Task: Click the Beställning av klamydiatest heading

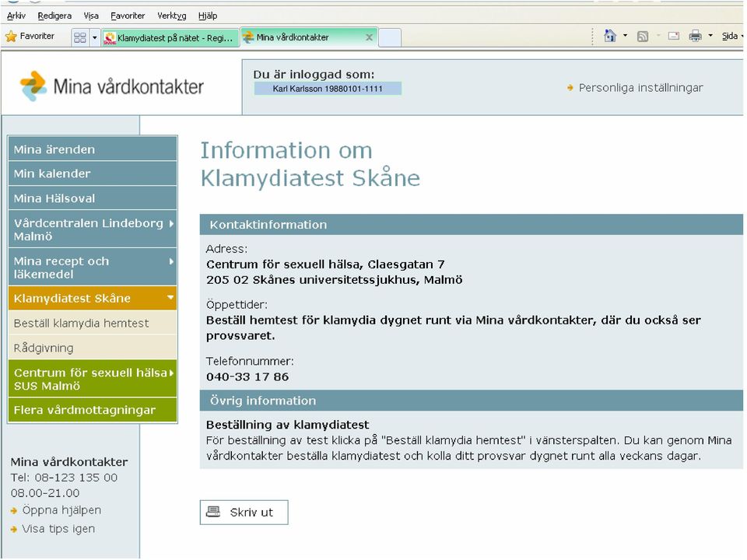Action: 287,425
